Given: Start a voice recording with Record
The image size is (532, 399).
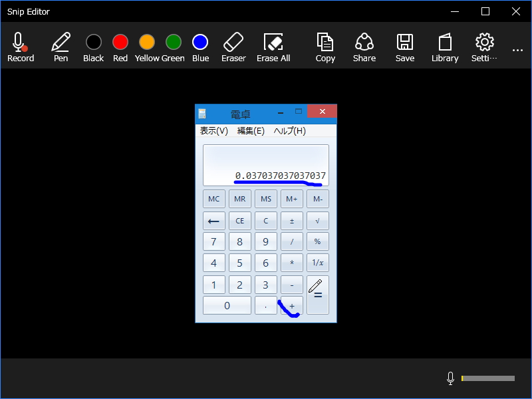Looking at the screenshot, I should pos(21,47).
